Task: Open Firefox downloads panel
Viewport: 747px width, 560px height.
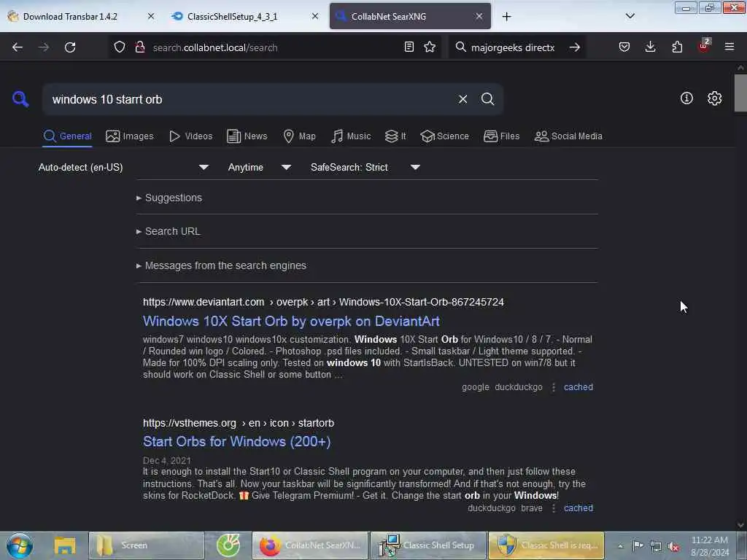Action: [650, 47]
